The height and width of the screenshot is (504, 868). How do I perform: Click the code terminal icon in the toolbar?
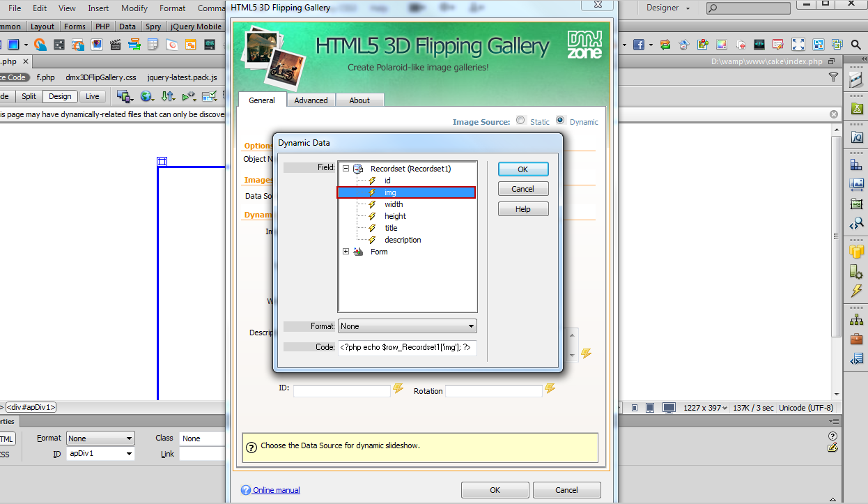tap(760, 45)
